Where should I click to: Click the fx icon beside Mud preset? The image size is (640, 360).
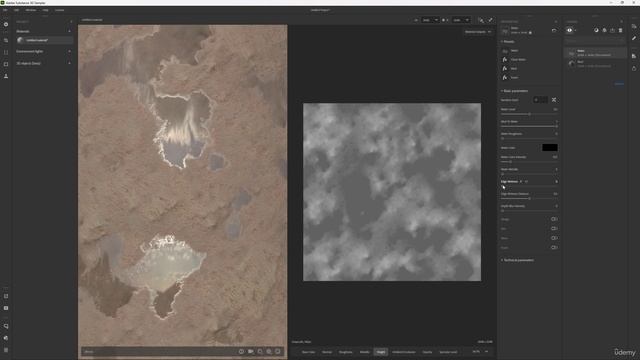tap(505, 69)
